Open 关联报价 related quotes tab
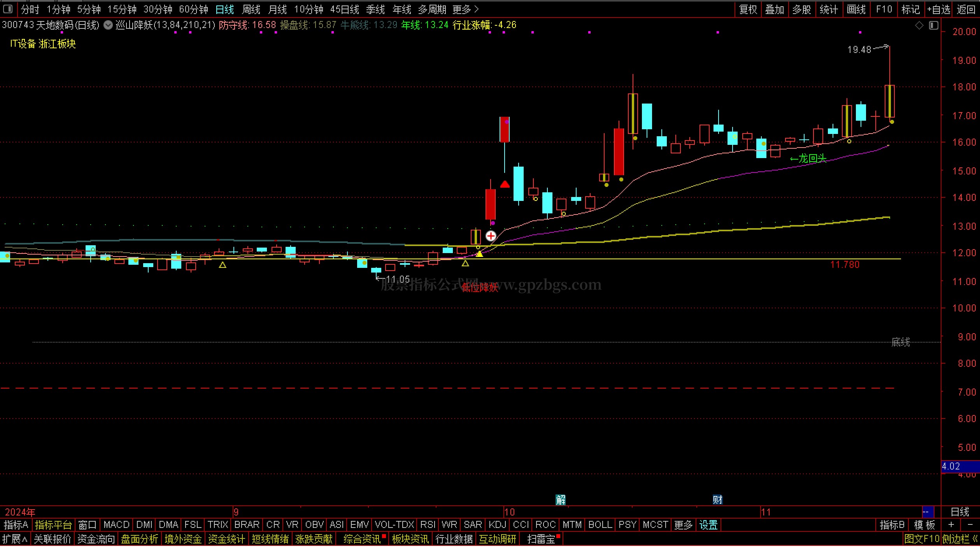 53,539
